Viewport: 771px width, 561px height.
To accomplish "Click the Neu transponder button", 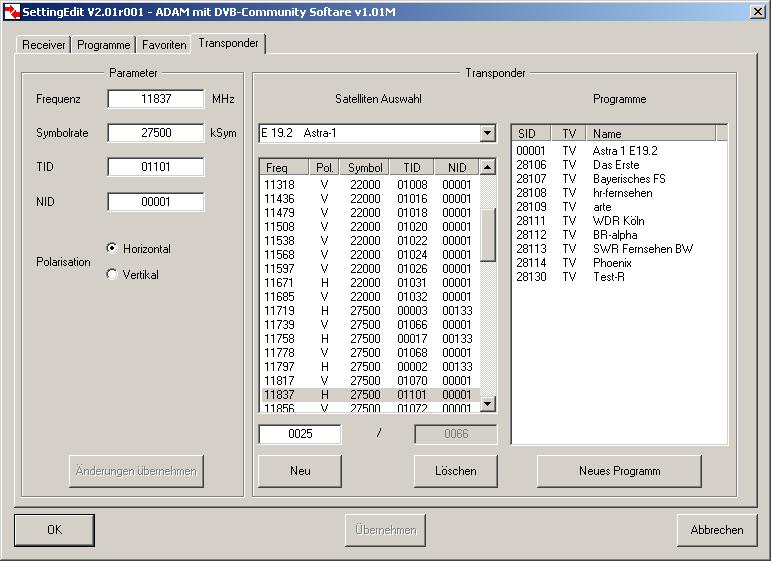I will click(x=300, y=471).
